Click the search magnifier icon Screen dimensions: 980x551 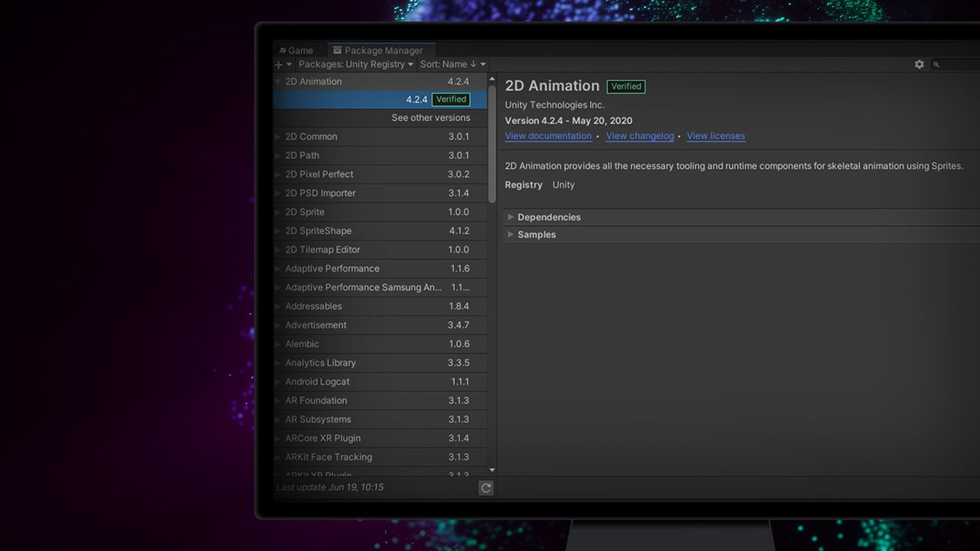[936, 64]
